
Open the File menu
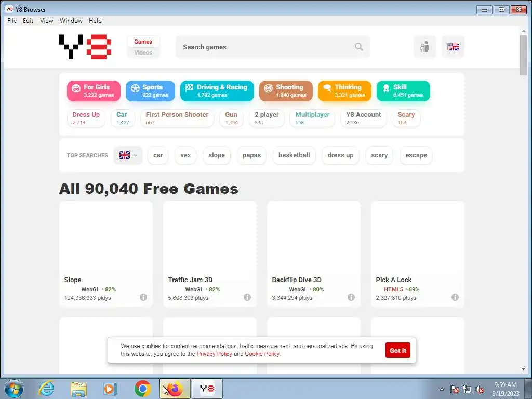click(12, 21)
